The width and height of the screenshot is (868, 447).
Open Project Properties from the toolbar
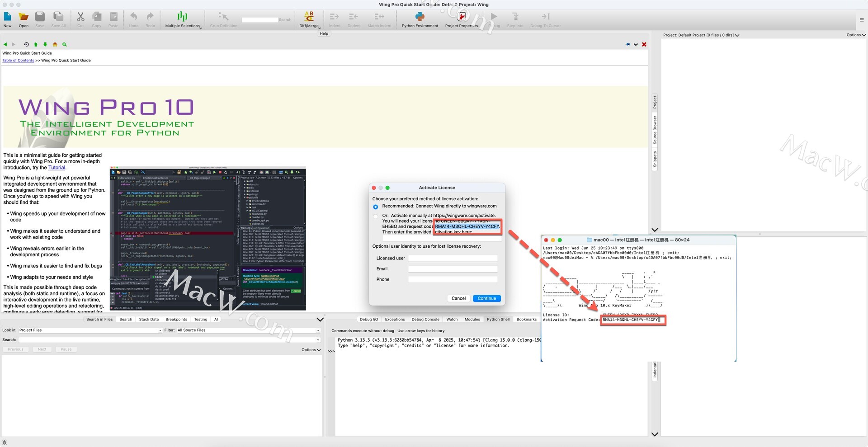[x=462, y=17]
